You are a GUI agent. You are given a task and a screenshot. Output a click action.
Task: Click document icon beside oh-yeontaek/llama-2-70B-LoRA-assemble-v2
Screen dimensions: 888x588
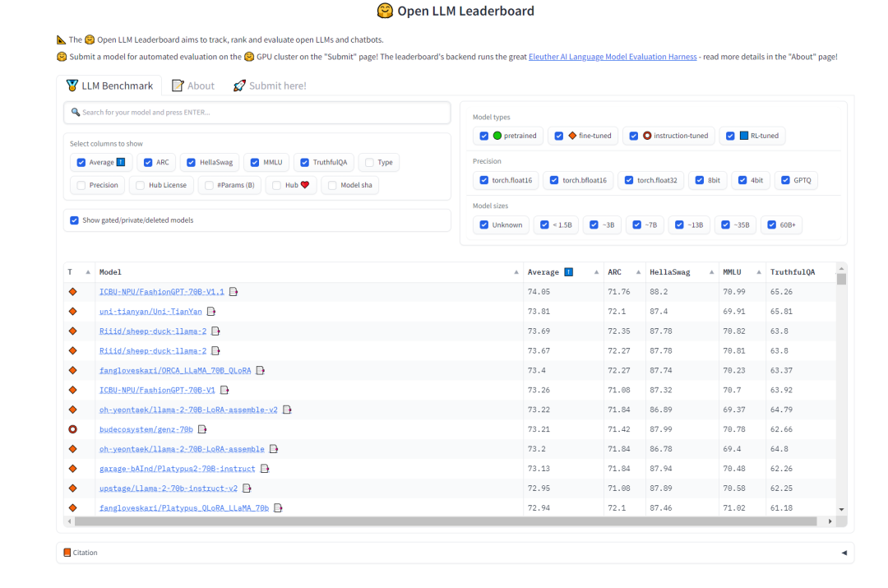coord(287,410)
